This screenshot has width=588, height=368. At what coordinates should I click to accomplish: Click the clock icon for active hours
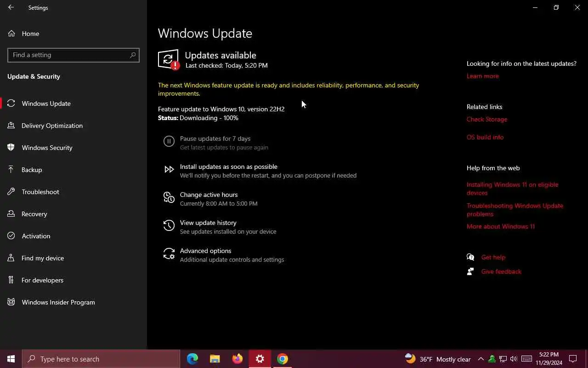pos(169,198)
